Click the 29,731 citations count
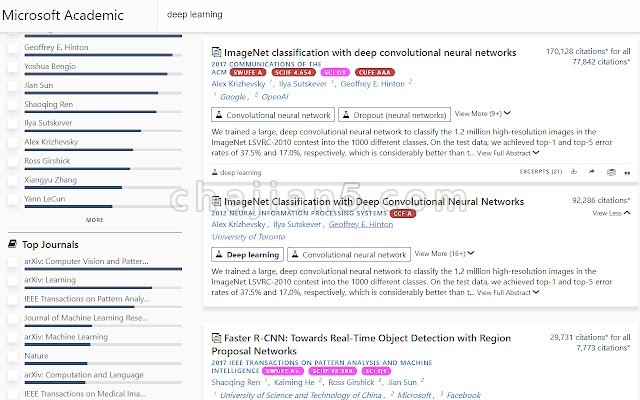 (x=590, y=337)
